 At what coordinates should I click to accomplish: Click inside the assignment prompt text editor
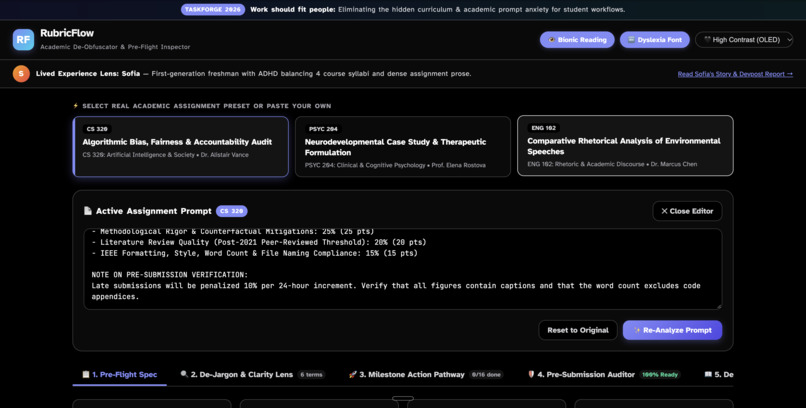pyautogui.click(x=403, y=269)
